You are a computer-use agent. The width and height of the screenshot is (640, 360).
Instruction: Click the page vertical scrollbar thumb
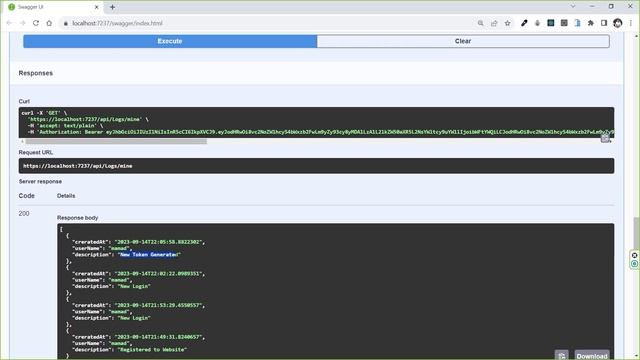636,233
